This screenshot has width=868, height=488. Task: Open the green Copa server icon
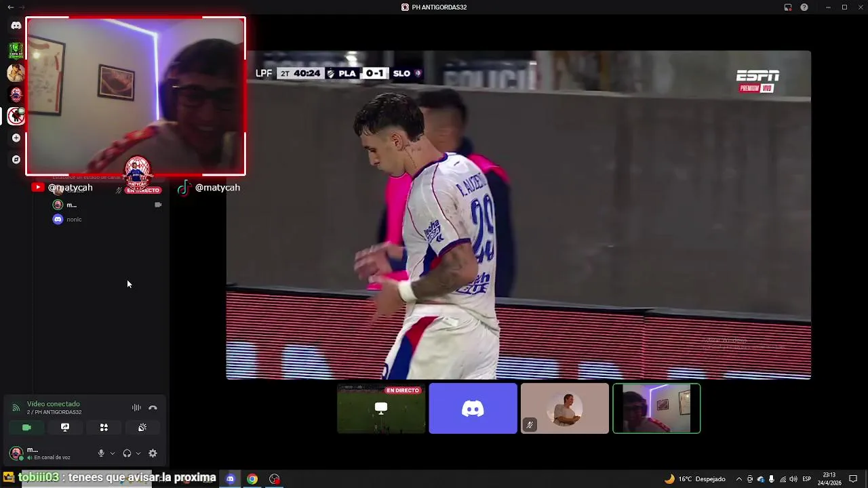coord(16,50)
